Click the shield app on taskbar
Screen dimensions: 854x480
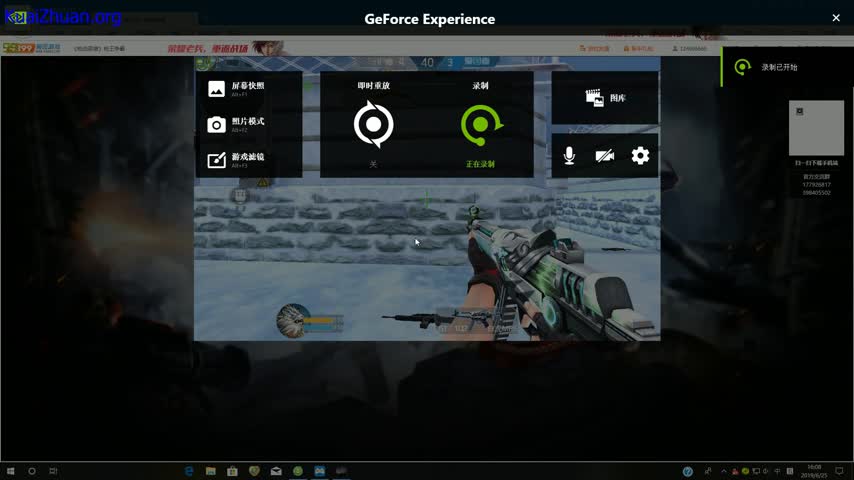click(254, 471)
